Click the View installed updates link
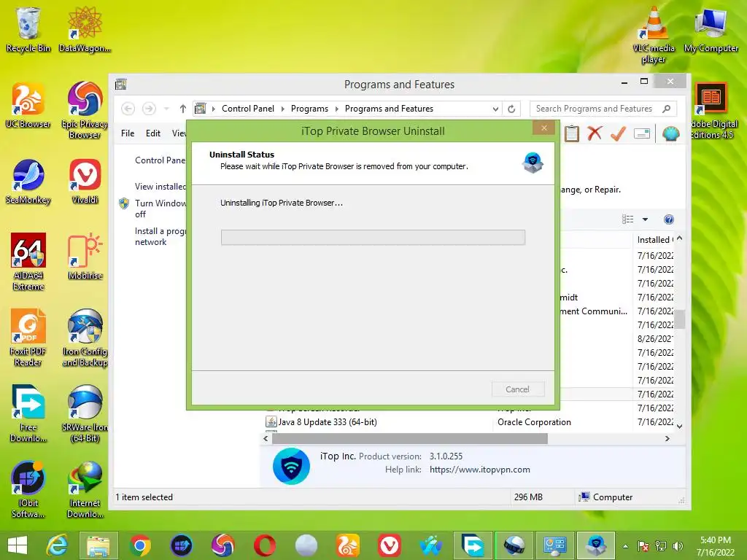The width and height of the screenshot is (747, 560). (x=160, y=186)
